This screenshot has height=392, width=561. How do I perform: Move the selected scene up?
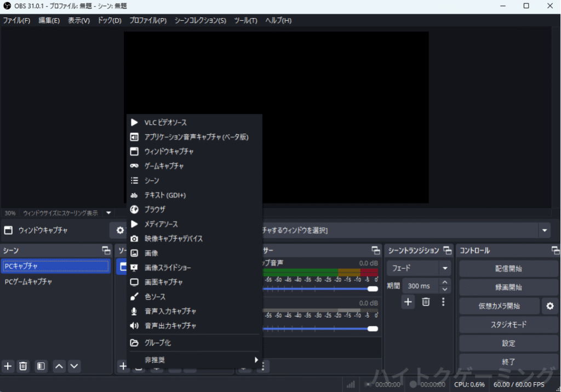tap(59, 366)
